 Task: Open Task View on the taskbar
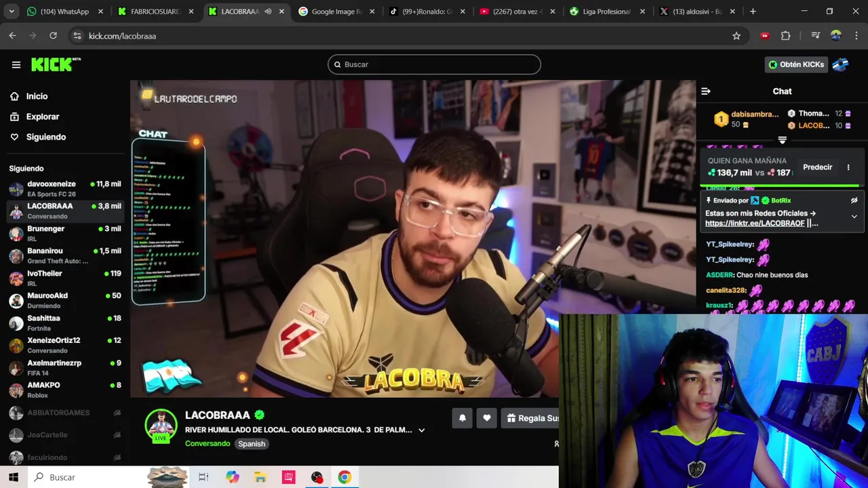203,477
